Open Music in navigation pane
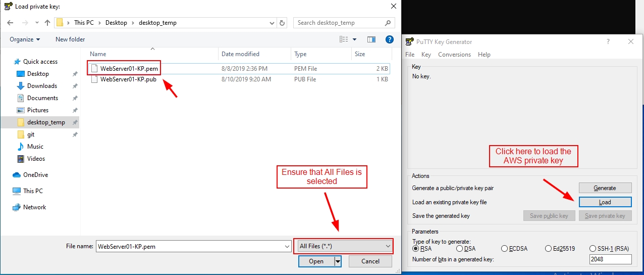644x275 pixels. pos(35,147)
